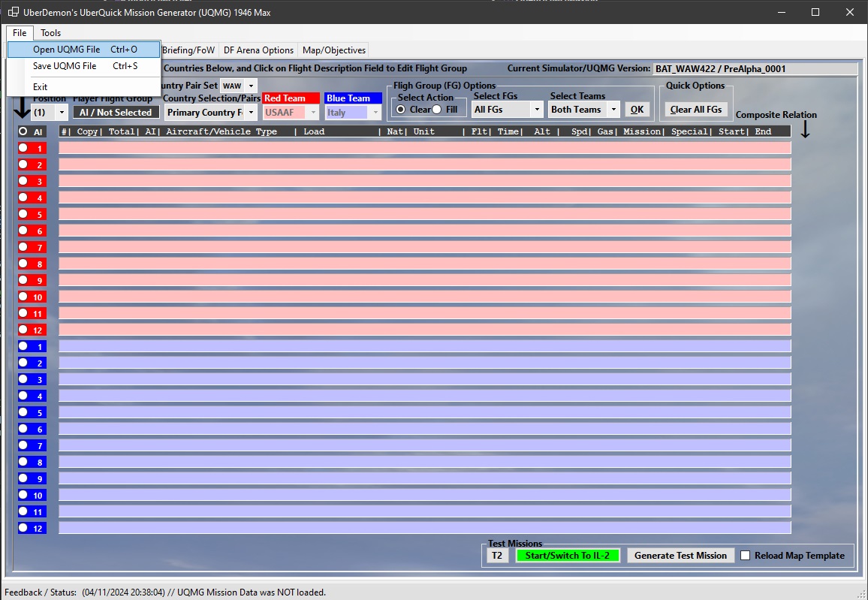Select red flight group 12 radio button

[x=23, y=330]
